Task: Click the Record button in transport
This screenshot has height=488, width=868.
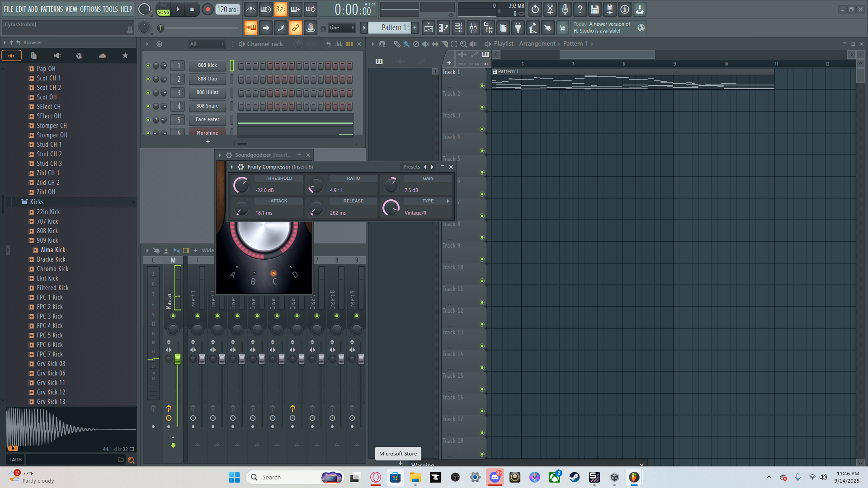Action: pos(208,9)
